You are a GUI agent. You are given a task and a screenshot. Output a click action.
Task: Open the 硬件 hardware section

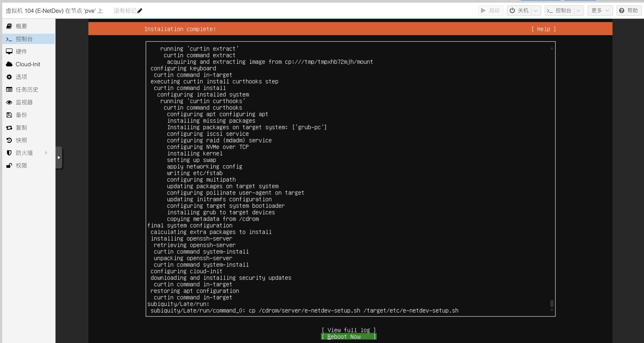(28, 51)
